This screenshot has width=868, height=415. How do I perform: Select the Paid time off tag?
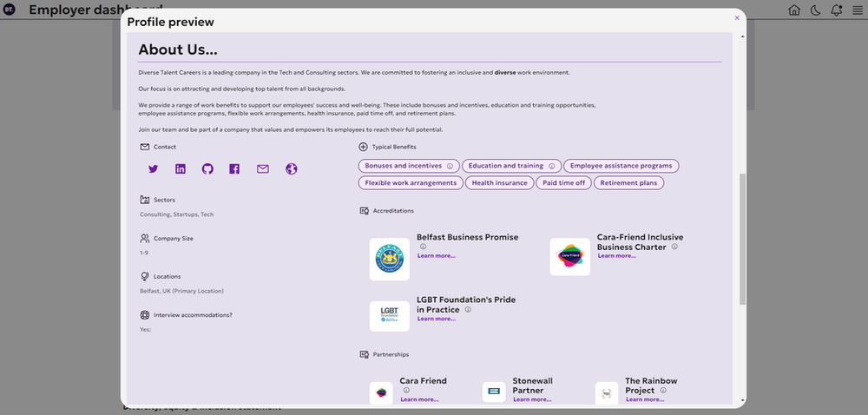point(563,183)
